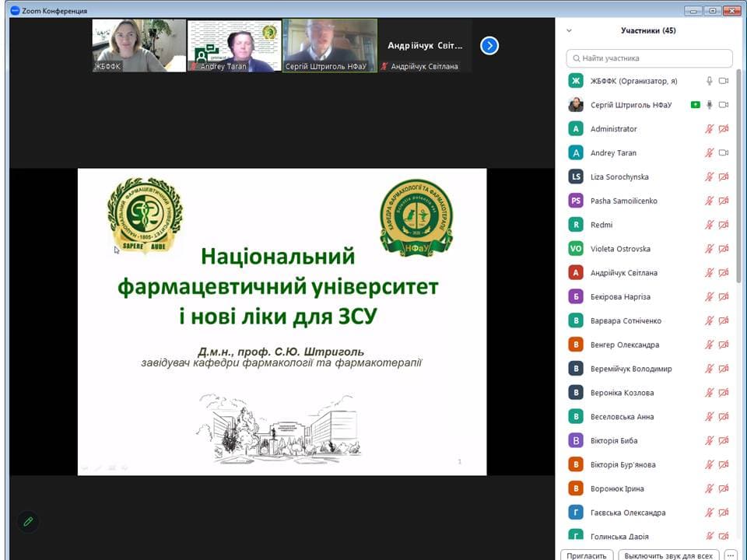The width and height of the screenshot is (747, 560).
Task: Click the Zoom Конференция title bar icon
Action: pyautogui.click(x=15, y=10)
